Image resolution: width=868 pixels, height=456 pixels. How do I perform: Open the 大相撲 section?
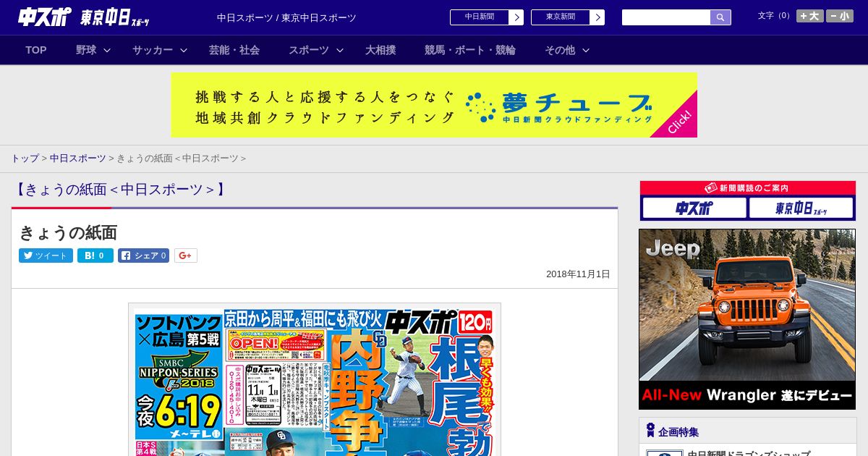click(380, 50)
